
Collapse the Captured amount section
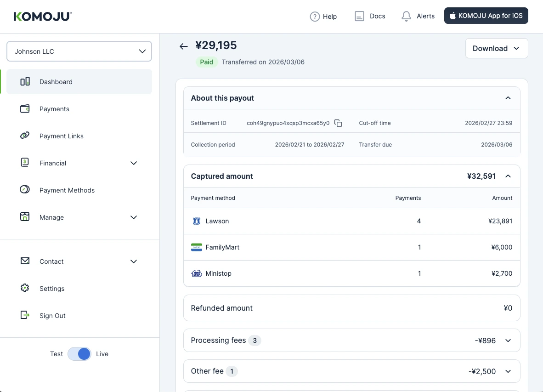[x=508, y=176]
